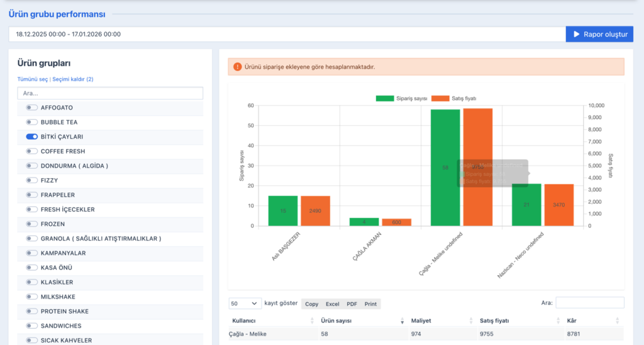Viewport: 644px width, 345px height.
Task: Disable the BİTKİ ÇAYLARI toggle
Action: pos(31,137)
